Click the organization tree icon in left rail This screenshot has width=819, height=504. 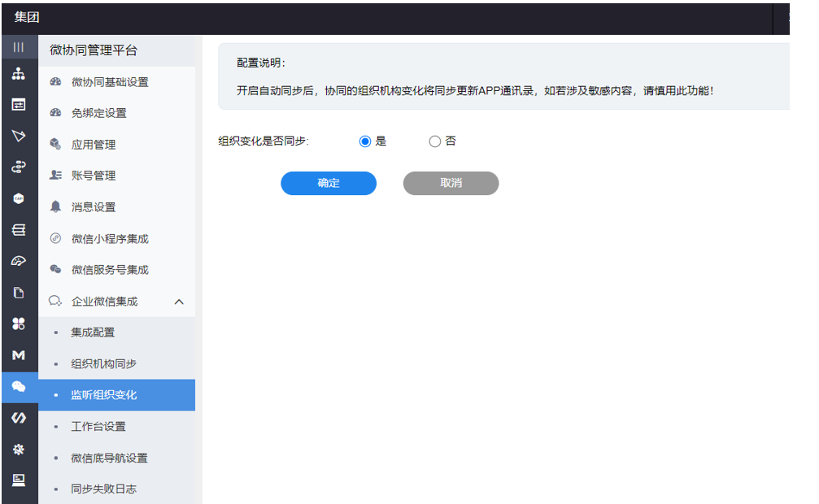point(18,74)
